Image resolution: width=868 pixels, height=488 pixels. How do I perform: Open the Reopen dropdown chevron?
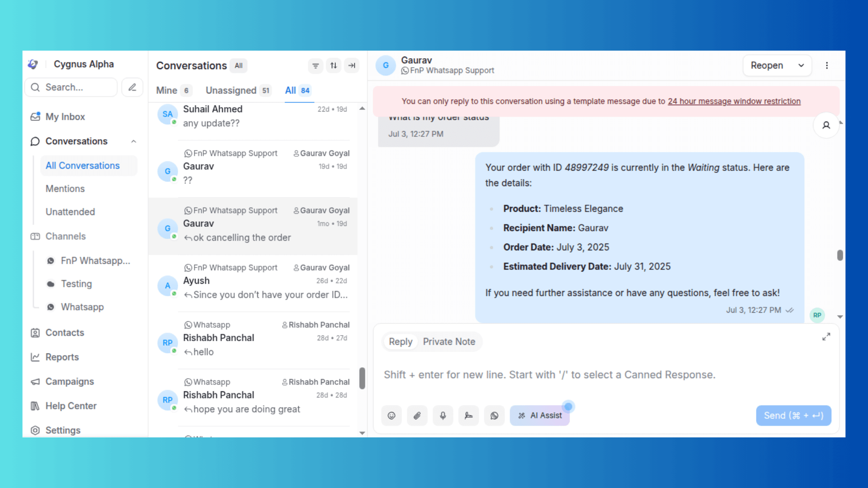[x=801, y=66]
